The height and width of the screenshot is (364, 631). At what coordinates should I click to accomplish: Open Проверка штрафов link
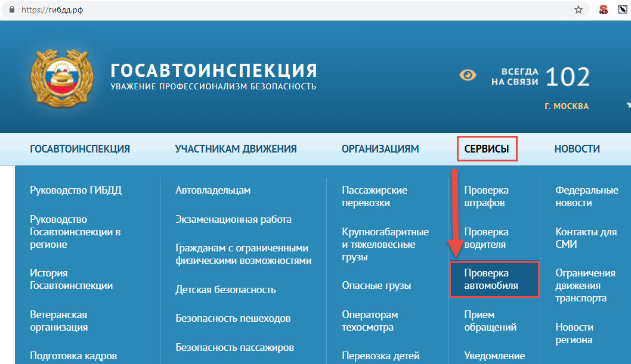(x=486, y=197)
